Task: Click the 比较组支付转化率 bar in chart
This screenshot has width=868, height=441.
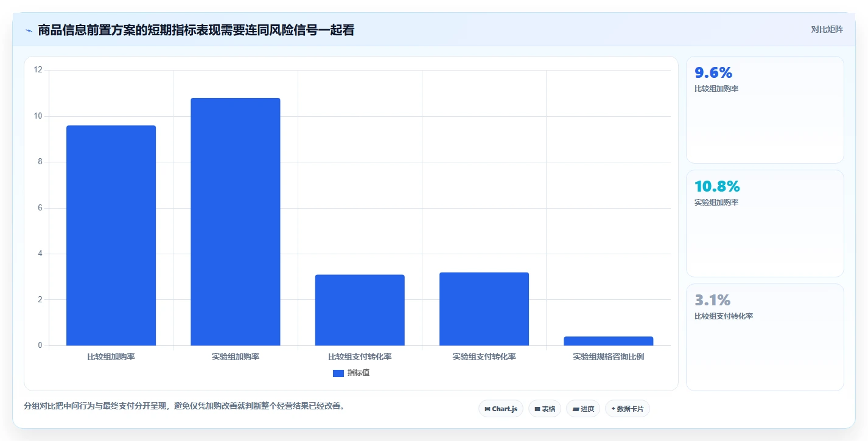Action: [x=360, y=310]
